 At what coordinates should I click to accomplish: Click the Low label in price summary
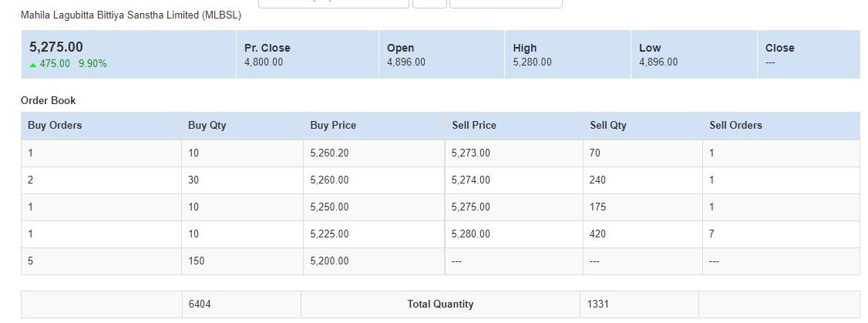tap(650, 48)
